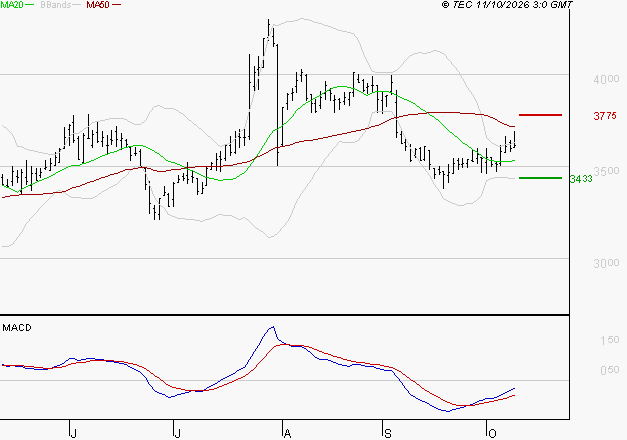Click the 150 MACD axis label
Viewport: 627px width, 440px height.
click(x=610, y=340)
